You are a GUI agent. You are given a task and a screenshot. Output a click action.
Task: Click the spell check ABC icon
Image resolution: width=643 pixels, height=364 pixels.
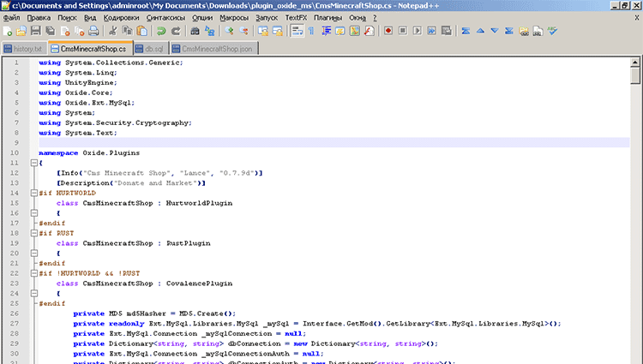pyautogui.click(x=552, y=31)
